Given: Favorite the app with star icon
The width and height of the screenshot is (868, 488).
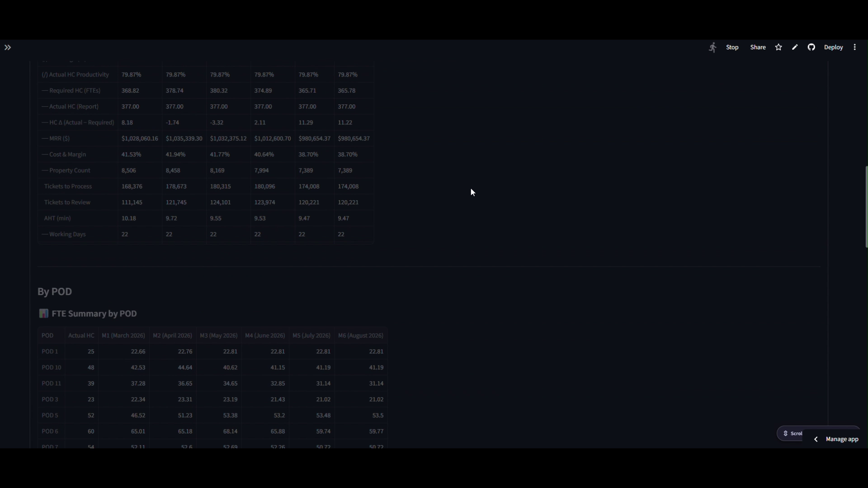Looking at the screenshot, I should 778,47.
